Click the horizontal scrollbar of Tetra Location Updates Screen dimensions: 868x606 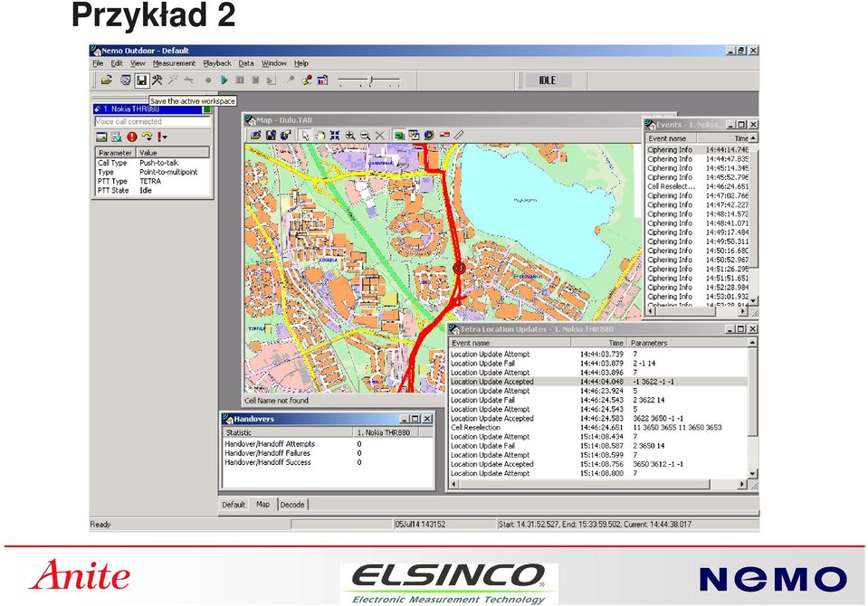598,484
